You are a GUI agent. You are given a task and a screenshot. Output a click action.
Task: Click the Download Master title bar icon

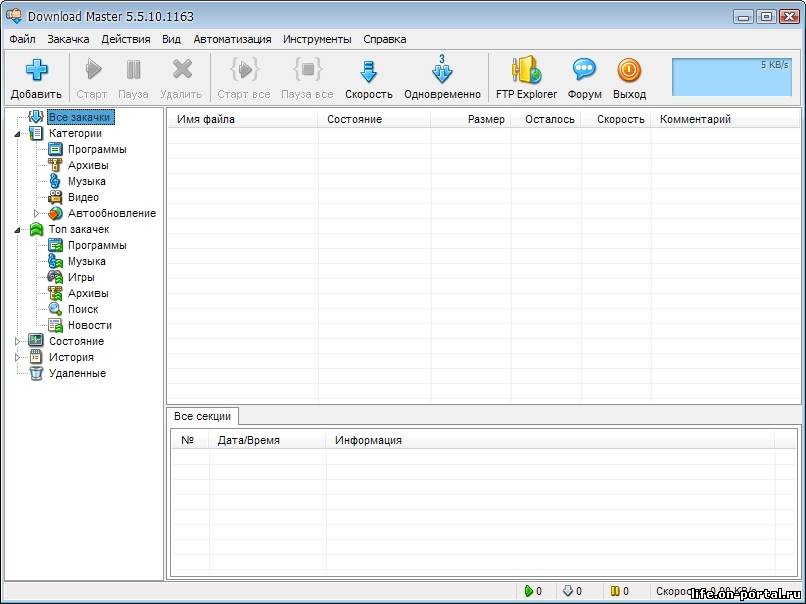click(x=14, y=15)
